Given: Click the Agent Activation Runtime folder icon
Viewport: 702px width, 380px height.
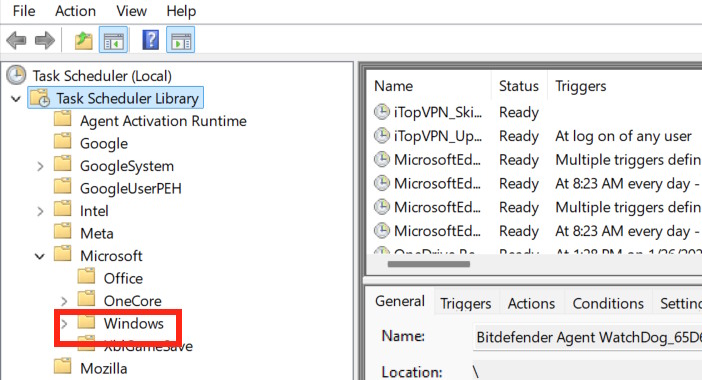Looking at the screenshot, I should click(x=63, y=120).
